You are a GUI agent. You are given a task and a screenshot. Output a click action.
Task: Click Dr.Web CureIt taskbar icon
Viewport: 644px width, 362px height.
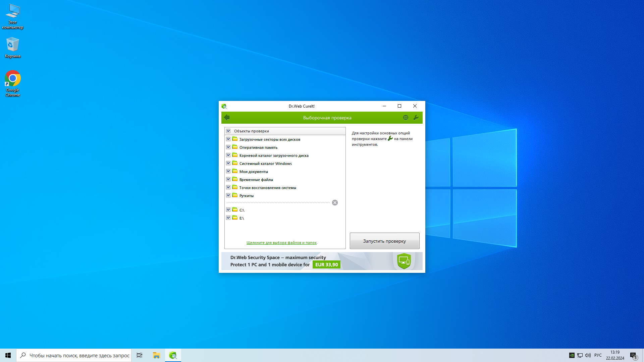point(173,355)
